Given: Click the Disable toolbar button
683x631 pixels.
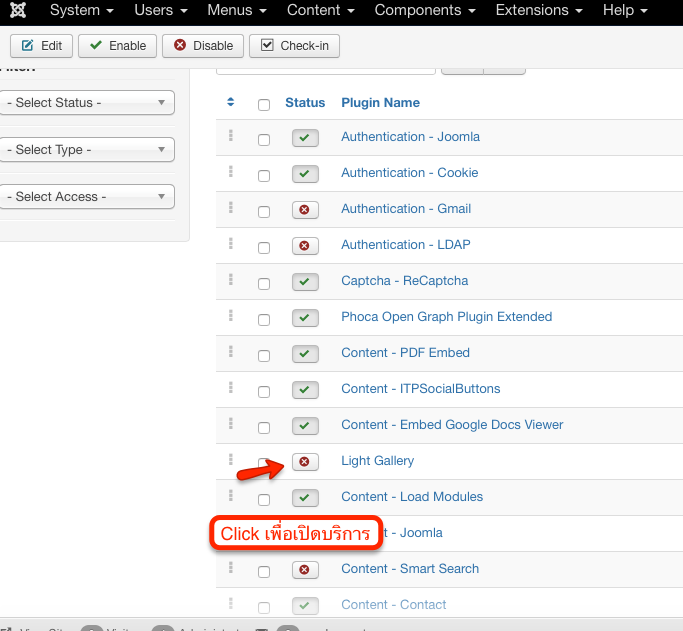Looking at the screenshot, I should click(203, 46).
